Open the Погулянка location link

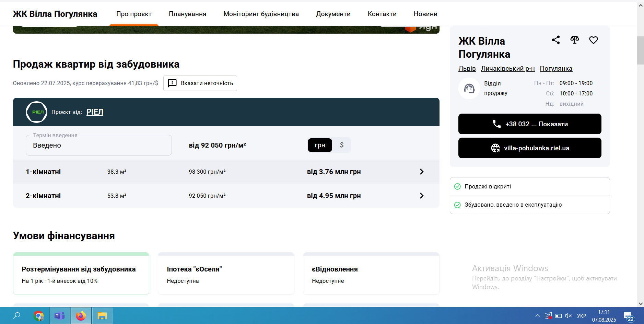(x=556, y=68)
